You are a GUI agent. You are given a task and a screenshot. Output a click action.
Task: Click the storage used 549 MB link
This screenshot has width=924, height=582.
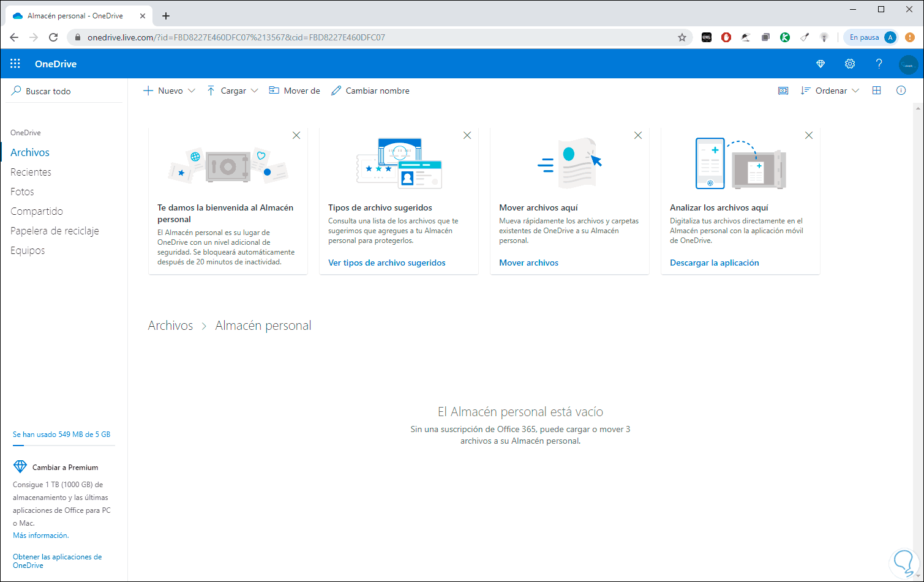62,435
